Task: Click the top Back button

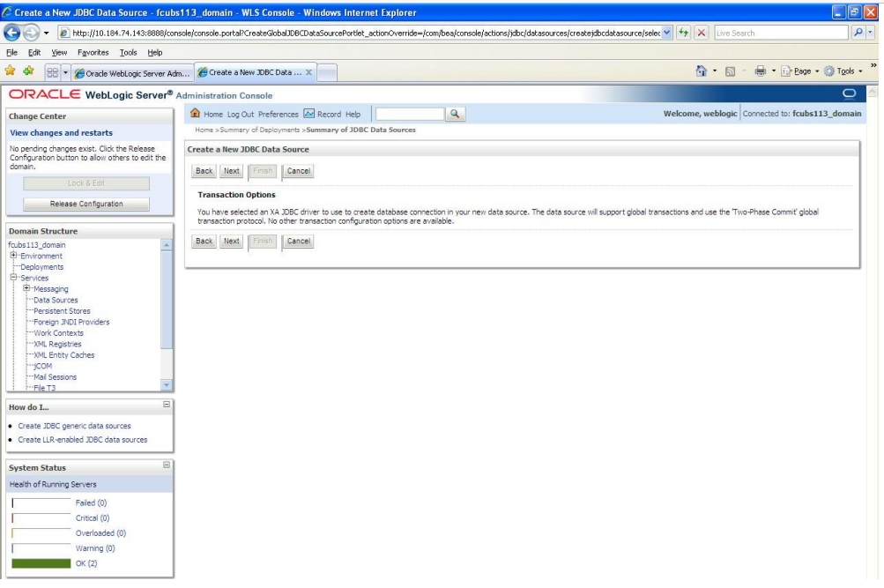Action: pyautogui.click(x=204, y=171)
